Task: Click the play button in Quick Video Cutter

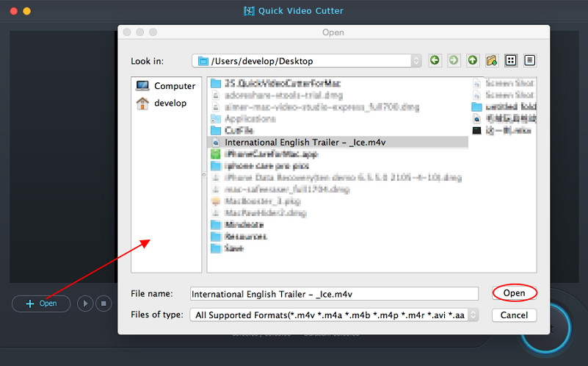Action: coord(85,304)
